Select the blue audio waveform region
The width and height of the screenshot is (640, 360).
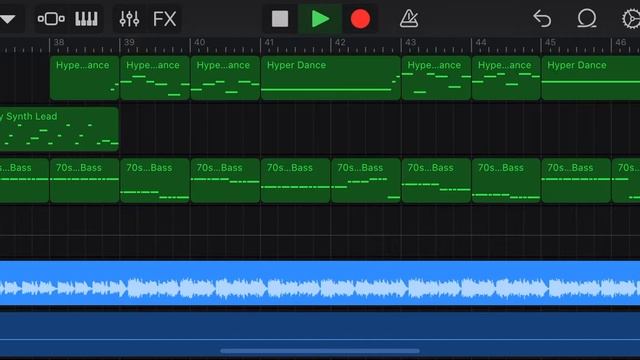[320, 283]
